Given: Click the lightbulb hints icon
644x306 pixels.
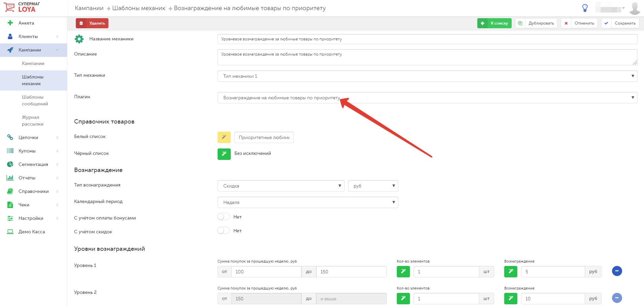Looking at the screenshot, I should (585, 8).
